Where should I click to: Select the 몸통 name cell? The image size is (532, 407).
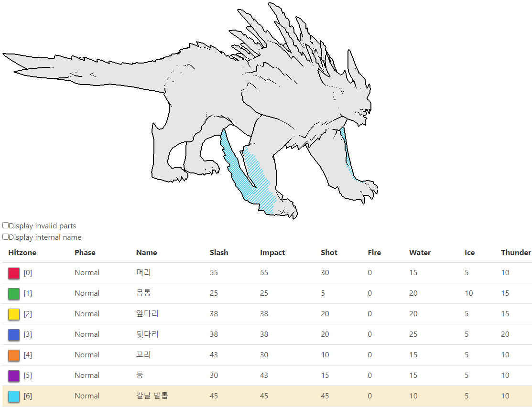(143, 293)
